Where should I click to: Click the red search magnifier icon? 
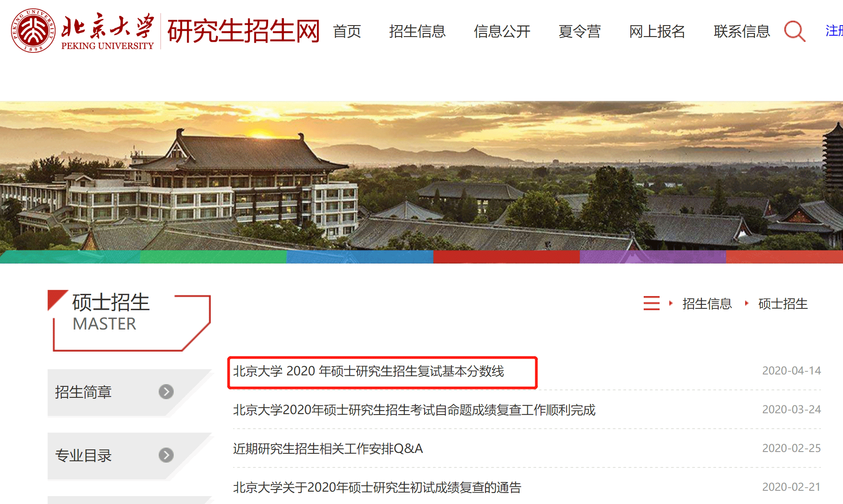tap(795, 31)
